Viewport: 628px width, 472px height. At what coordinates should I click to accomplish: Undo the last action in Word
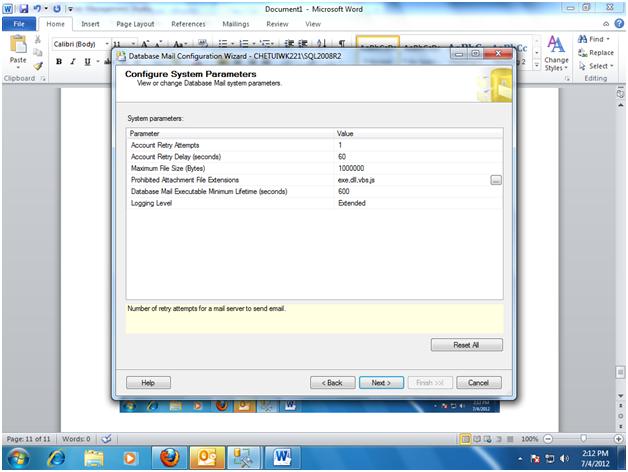click(37, 8)
